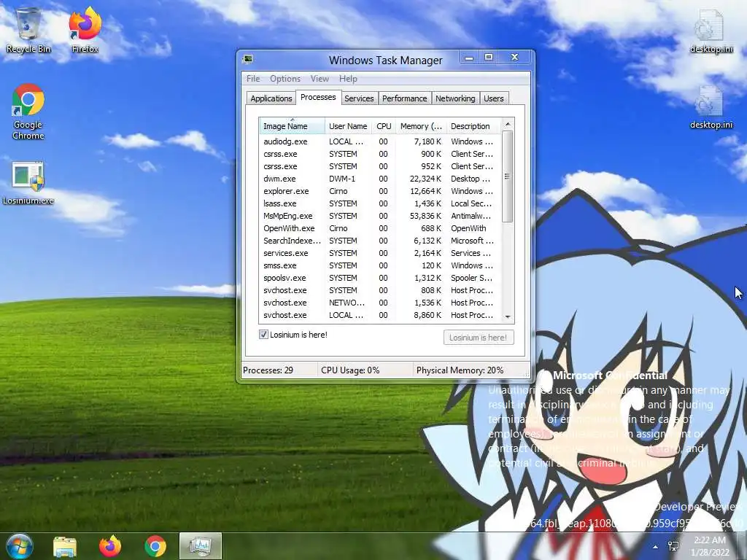Select the Losinium.exe desktop icon

[28, 184]
